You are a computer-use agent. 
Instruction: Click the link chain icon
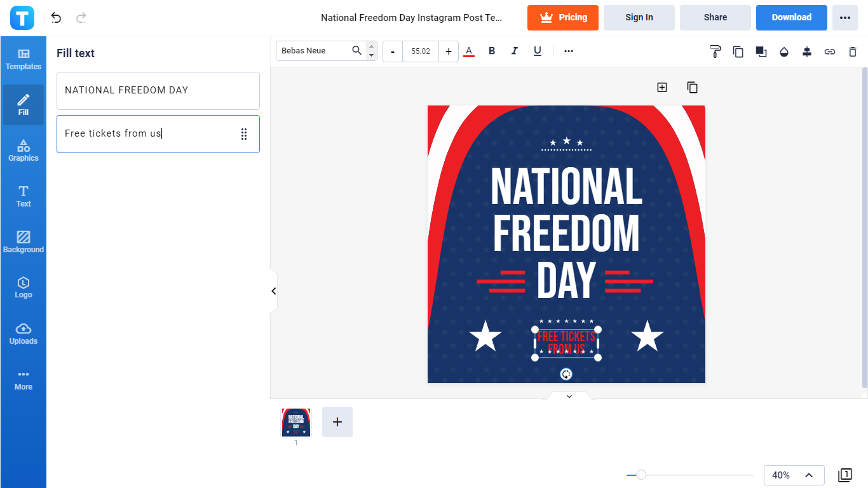(x=830, y=51)
